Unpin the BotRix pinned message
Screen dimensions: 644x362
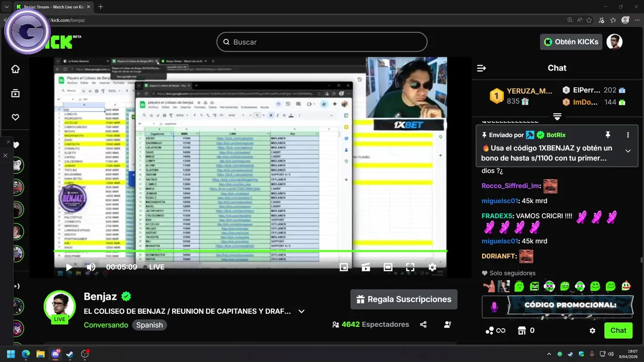pos(608,135)
